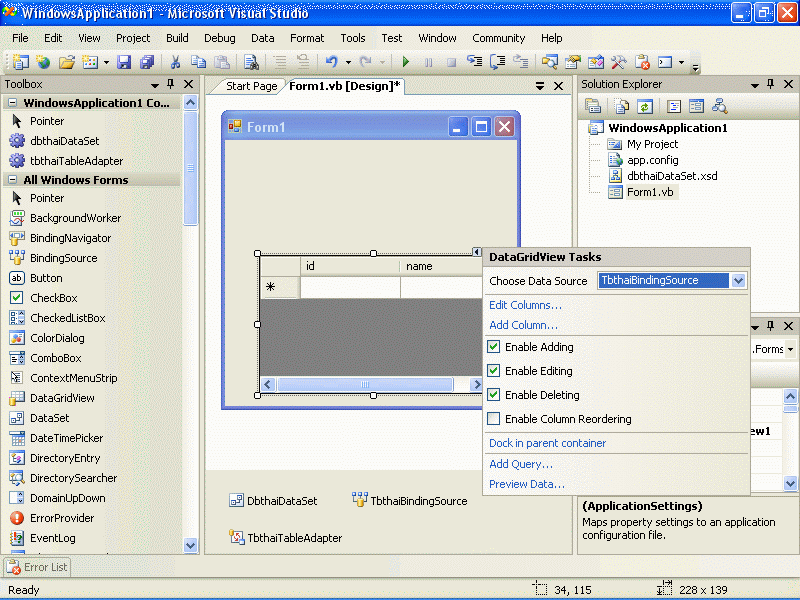Click the Properties panel scroll down arrow
This screenshot has height=600, width=800.
click(x=790, y=483)
